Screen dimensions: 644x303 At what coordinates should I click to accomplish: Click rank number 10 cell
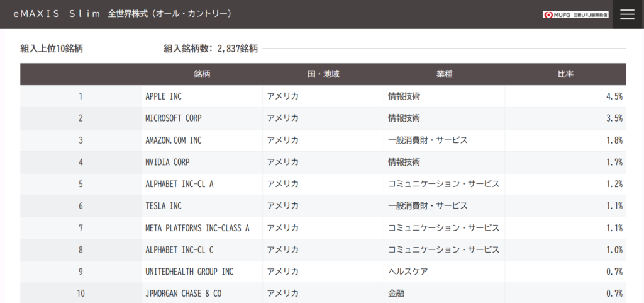point(81,294)
